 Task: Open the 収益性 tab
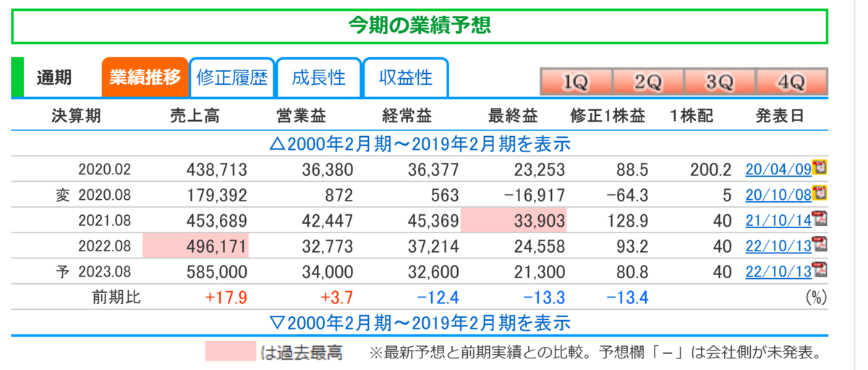coord(406,77)
